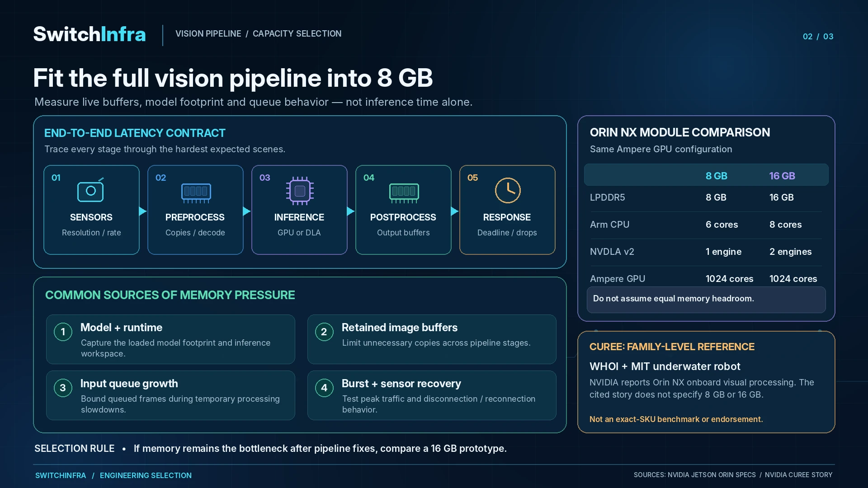This screenshot has height=488, width=868.
Task: Click the Response clock icon
Action: [x=508, y=190]
